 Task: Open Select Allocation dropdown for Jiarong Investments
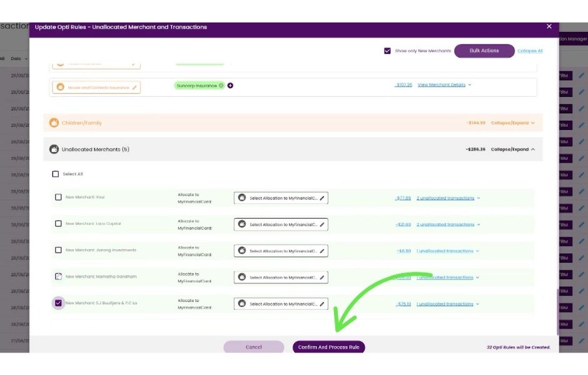click(280, 251)
